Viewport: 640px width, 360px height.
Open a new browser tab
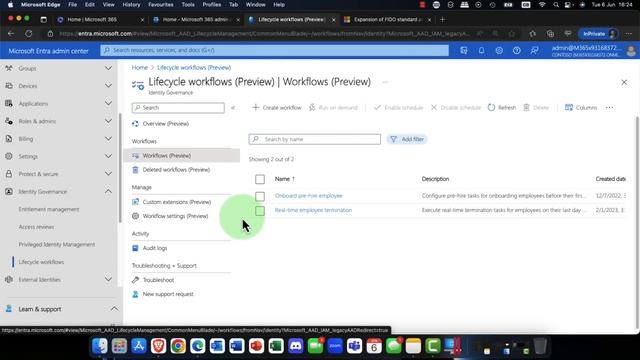point(442,19)
